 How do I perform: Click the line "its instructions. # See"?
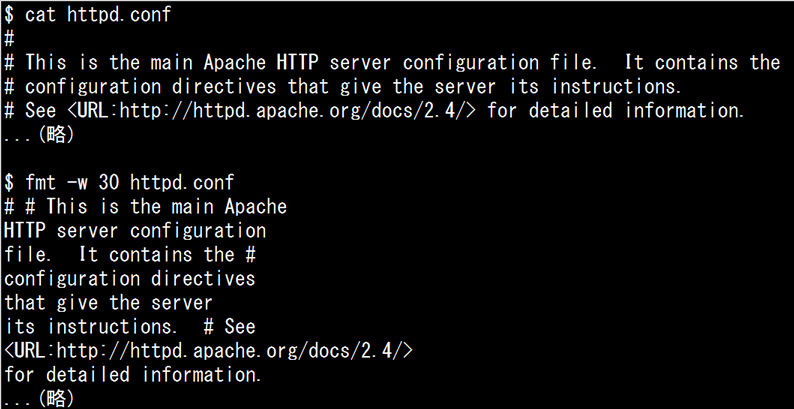pos(129,326)
